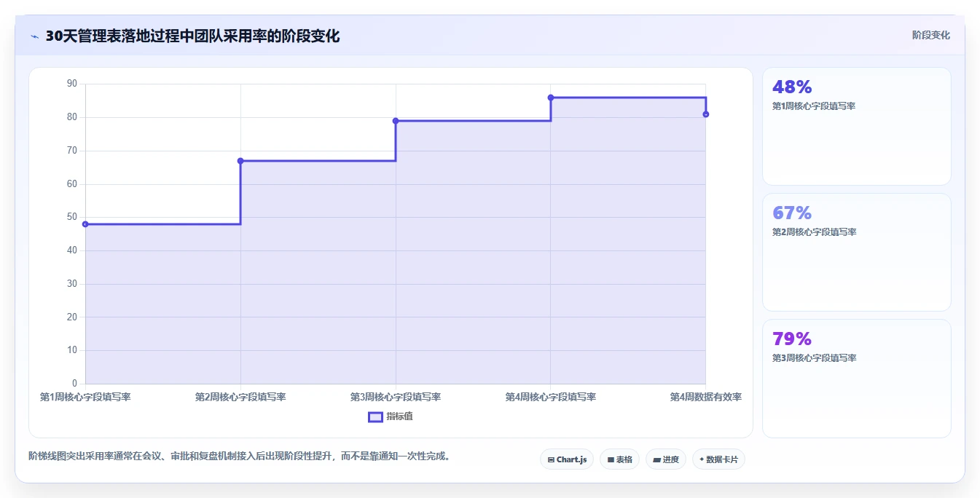Click the 48% value card

tap(857, 126)
